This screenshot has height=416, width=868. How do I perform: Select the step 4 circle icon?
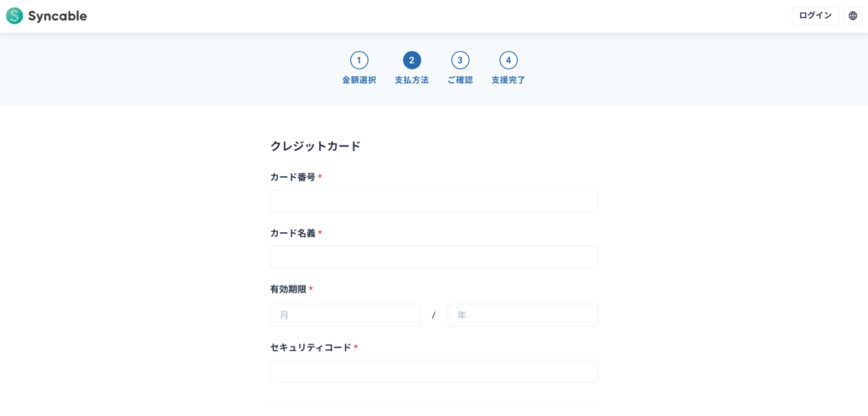[x=509, y=60]
